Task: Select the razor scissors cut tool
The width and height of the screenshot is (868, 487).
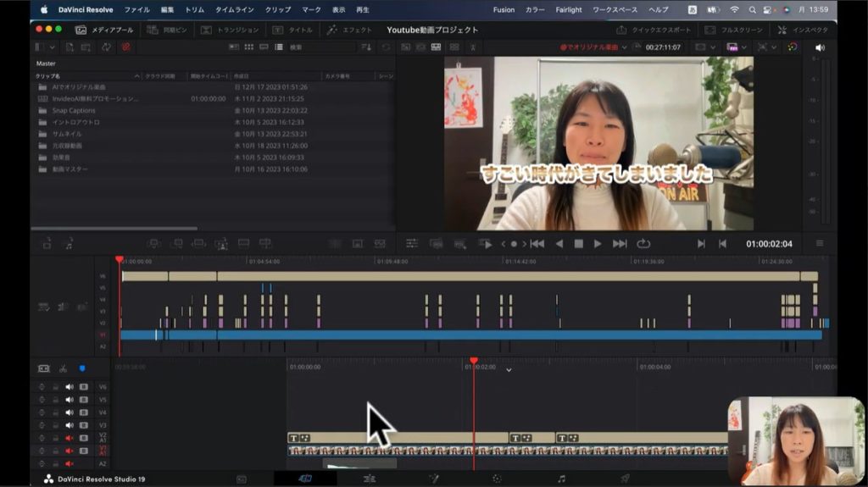Action: (63, 368)
